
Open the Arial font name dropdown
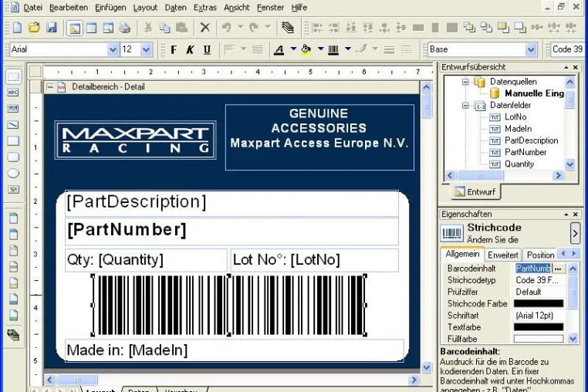pyautogui.click(x=113, y=49)
